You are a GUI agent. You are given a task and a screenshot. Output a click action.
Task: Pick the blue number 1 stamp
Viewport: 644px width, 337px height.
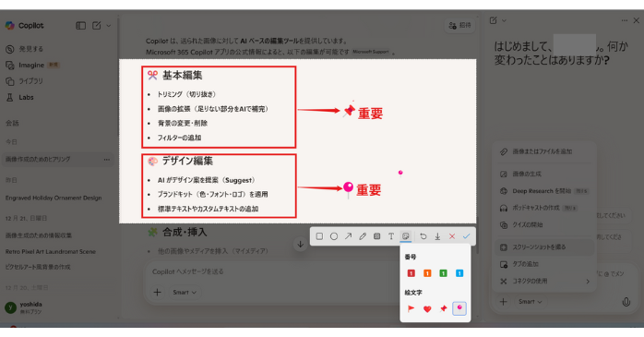[x=459, y=273]
